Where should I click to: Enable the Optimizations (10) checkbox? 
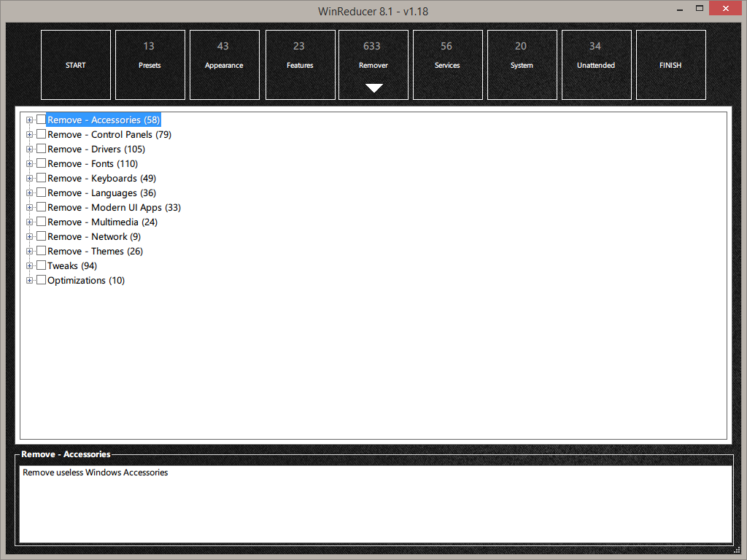(x=42, y=280)
